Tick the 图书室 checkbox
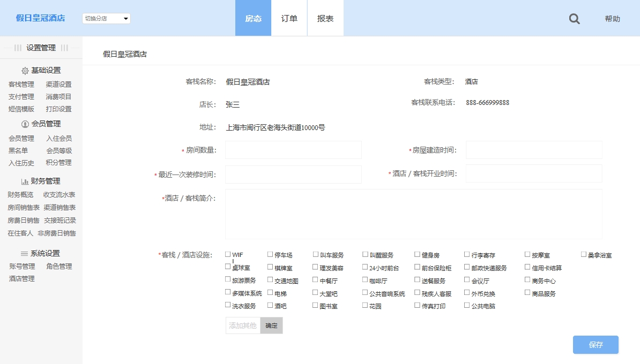 coord(315,305)
